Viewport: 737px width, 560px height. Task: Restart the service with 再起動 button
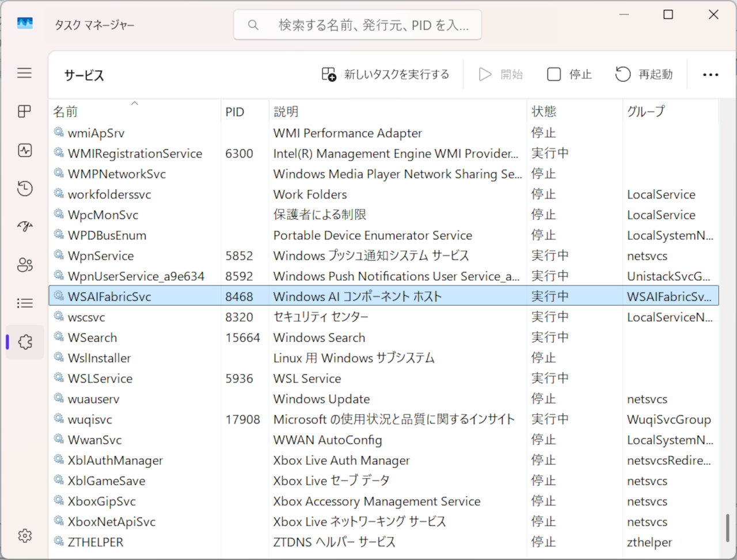[644, 74]
